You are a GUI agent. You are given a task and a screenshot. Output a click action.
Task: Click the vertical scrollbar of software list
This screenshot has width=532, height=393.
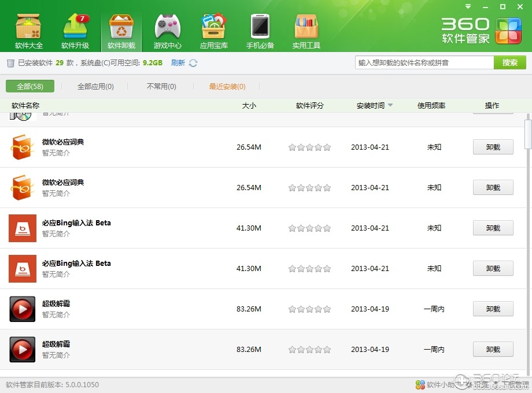point(527,133)
